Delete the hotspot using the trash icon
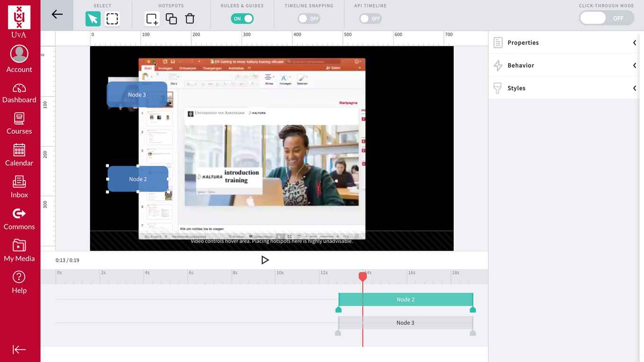644x362 pixels. [x=189, y=18]
